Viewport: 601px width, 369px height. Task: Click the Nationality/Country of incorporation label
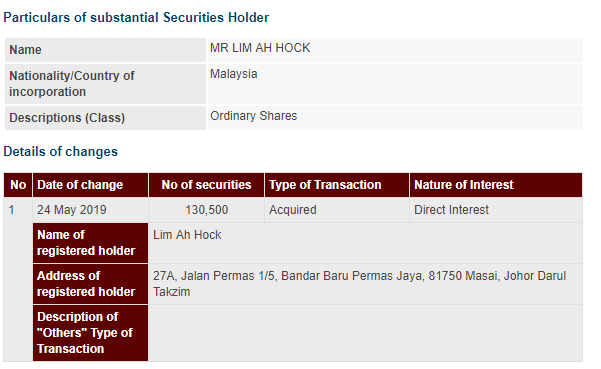[72, 84]
